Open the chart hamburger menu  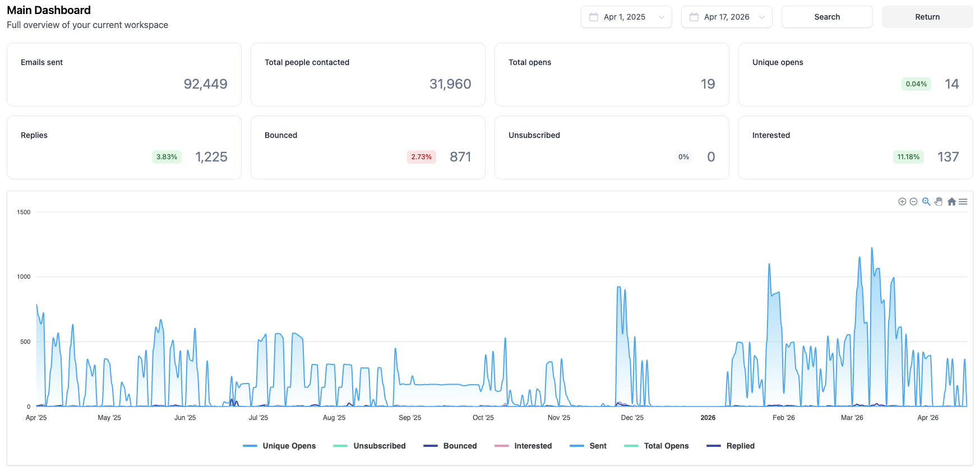[x=963, y=202]
